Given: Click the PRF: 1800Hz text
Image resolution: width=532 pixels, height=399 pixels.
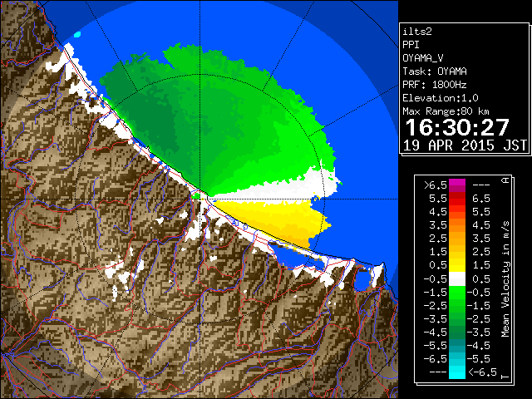Looking at the screenshot, I should coord(435,85).
